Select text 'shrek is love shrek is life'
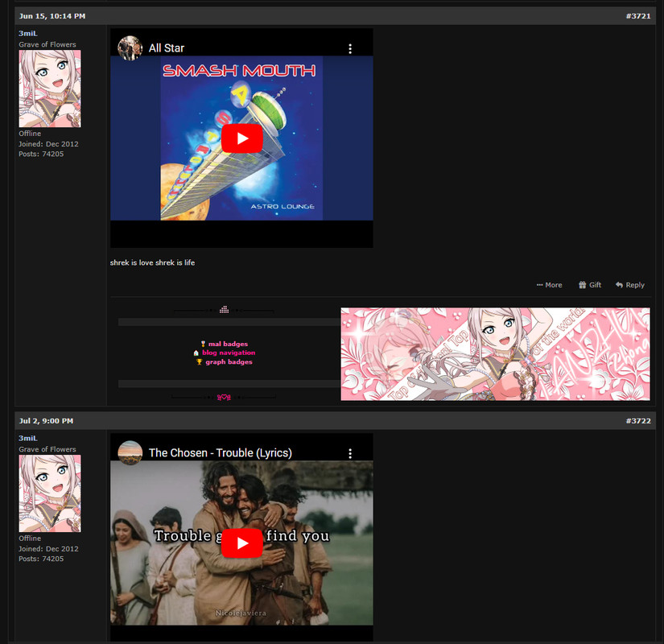 click(x=152, y=262)
